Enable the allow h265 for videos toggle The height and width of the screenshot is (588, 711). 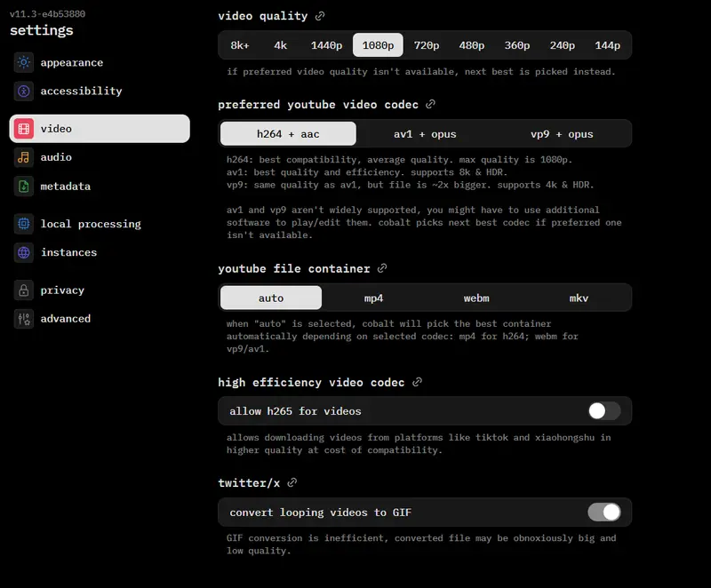603,411
